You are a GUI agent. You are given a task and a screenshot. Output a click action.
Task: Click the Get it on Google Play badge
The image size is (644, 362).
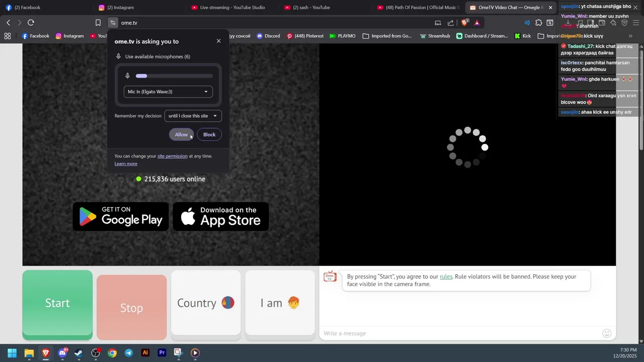tap(121, 216)
